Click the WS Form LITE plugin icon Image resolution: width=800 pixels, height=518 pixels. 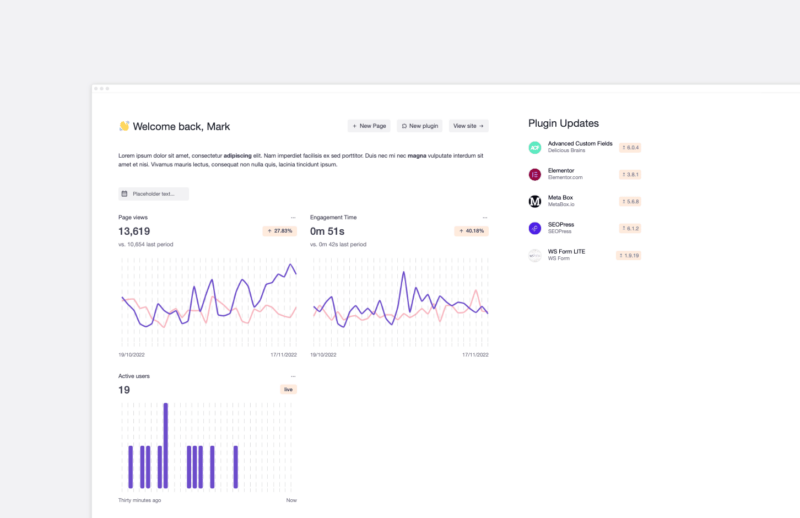pyautogui.click(x=534, y=255)
